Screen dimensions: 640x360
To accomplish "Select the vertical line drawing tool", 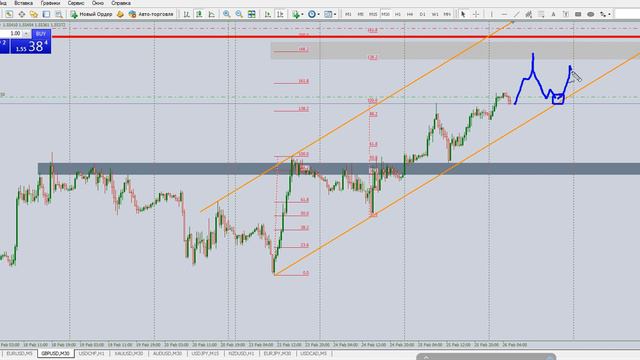I will pyautogui.click(x=491, y=14).
